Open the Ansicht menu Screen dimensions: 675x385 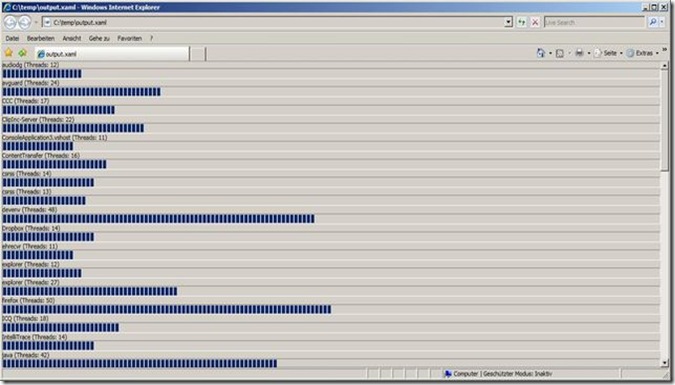coord(71,38)
